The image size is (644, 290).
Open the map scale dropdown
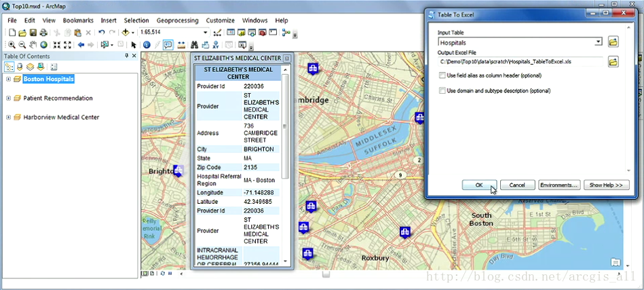click(x=205, y=33)
